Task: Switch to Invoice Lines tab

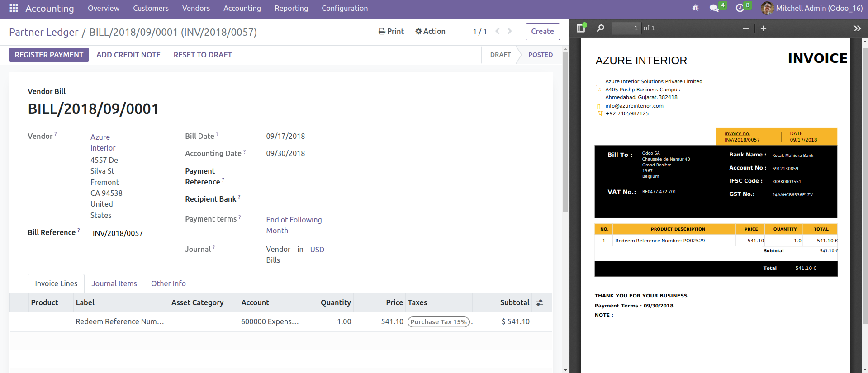Action: coord(56,283)
